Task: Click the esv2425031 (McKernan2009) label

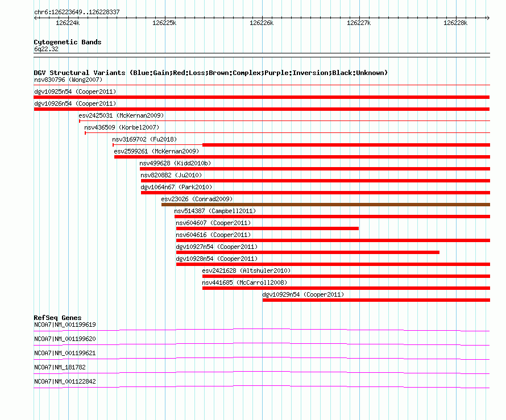Action: (121, 115)
